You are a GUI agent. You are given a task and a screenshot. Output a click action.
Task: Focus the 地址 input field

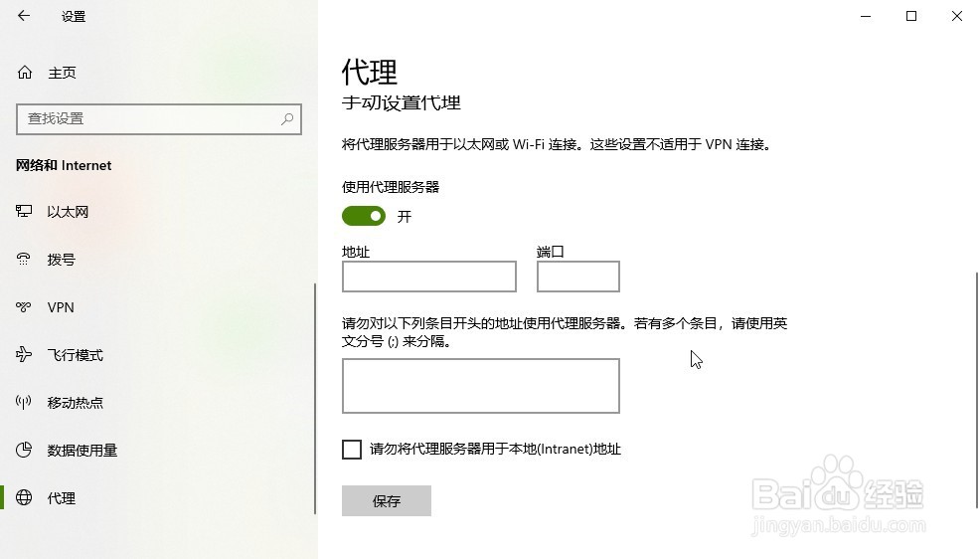[429, 277]
